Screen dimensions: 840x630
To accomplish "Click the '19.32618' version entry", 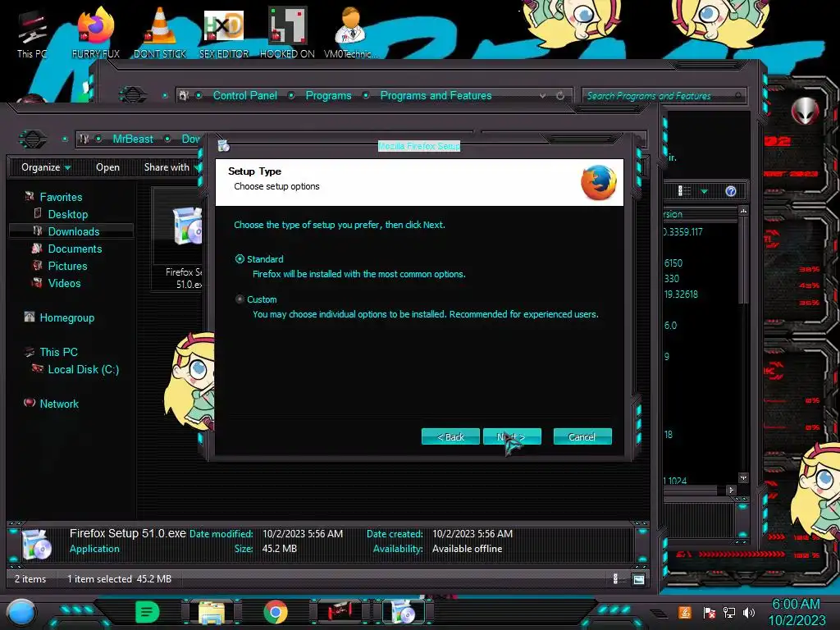I will (x=681, y=294).
